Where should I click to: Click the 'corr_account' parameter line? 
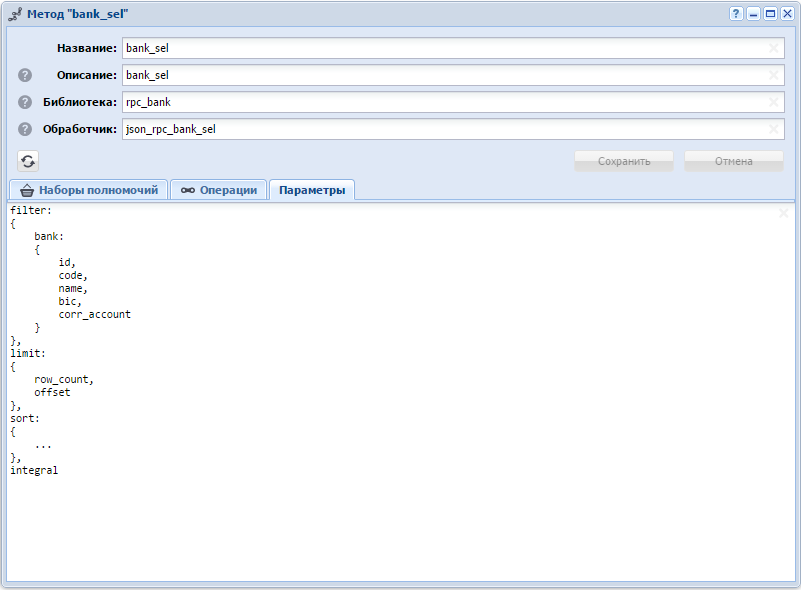pyautogui.click(x=95, y=314)
